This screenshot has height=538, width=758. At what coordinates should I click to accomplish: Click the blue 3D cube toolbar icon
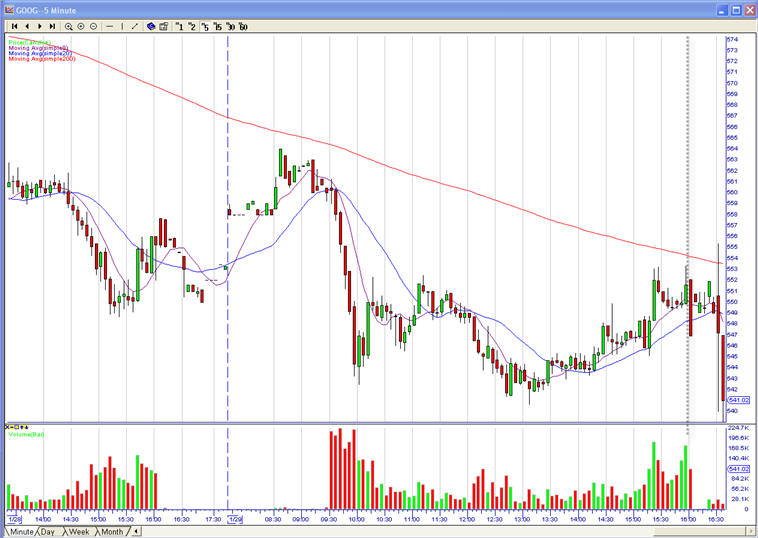151,26
